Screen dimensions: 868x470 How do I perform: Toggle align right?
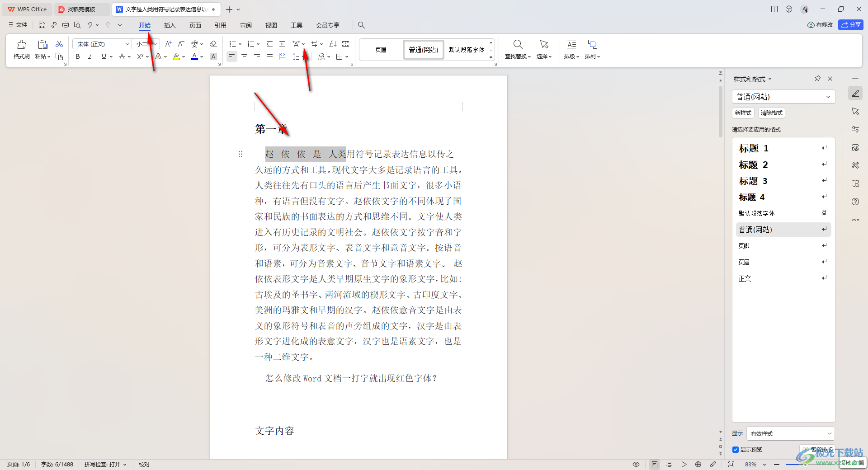[257, 56]
